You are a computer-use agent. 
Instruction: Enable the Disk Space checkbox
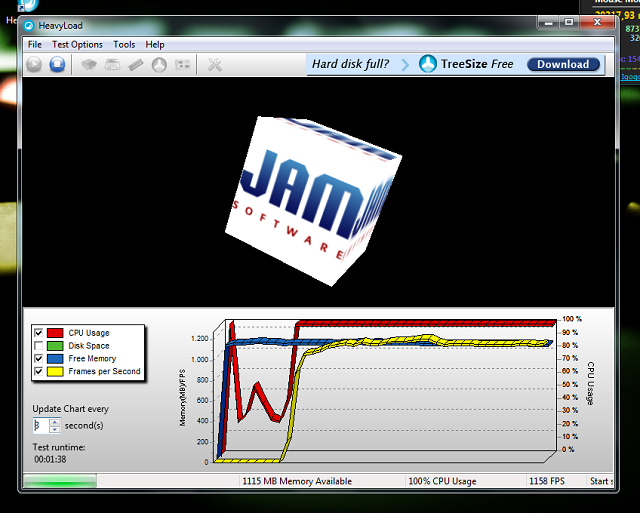(38, 346)
